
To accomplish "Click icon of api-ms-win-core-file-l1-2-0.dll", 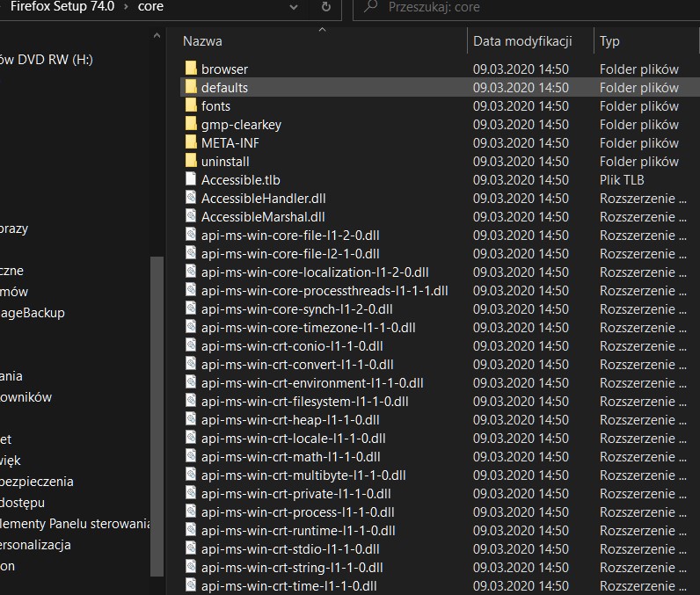I will (x=191, y=234).
